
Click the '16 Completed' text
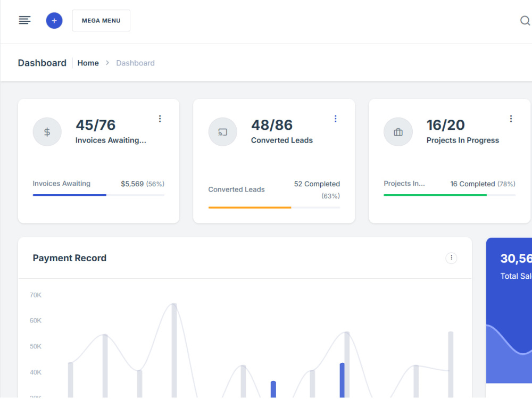point(472,184)
